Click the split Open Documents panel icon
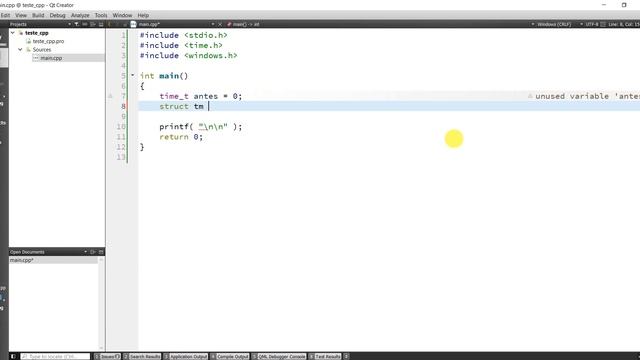The width and height of the screenshot is (640, 360). pyautogui.click(x=93, y=252)
